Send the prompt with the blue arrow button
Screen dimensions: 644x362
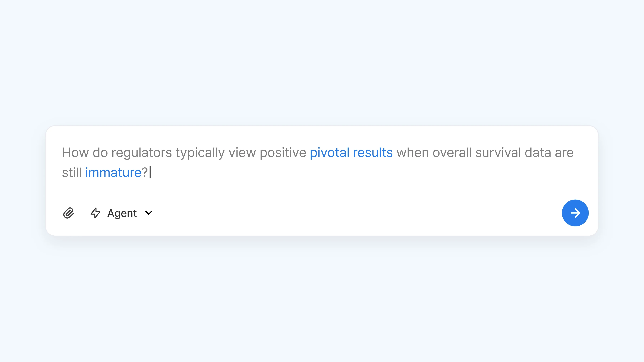[575, 213]
